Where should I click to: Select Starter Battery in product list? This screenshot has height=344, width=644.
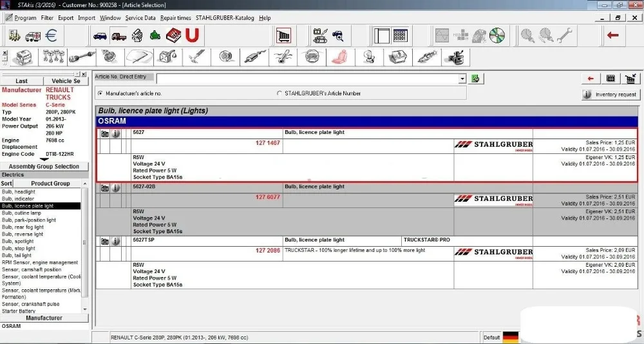19,311
